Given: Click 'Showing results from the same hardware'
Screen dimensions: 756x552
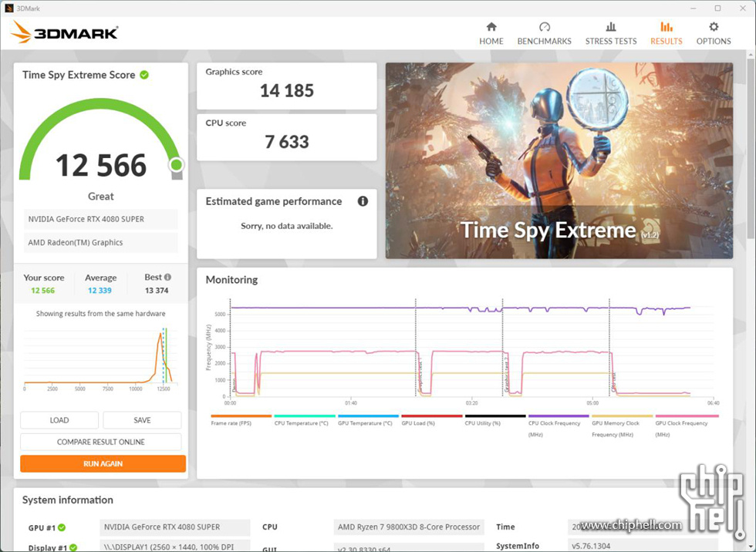Looking at the screenshot, I should click(101, 314).
